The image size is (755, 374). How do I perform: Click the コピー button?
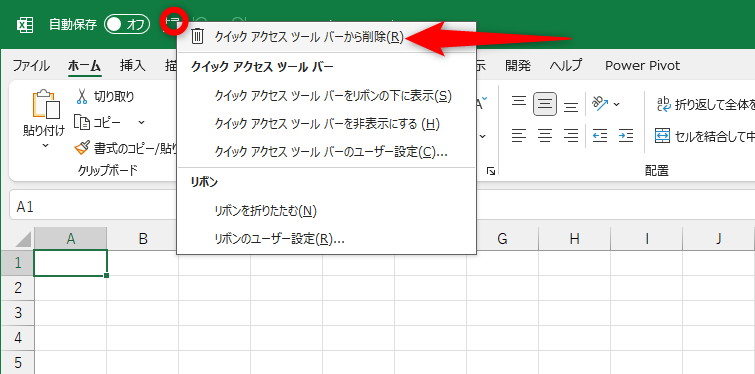[98, 122]
